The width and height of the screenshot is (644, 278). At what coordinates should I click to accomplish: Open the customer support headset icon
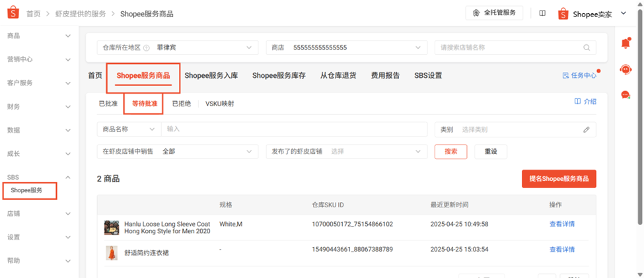click(626, 69)
